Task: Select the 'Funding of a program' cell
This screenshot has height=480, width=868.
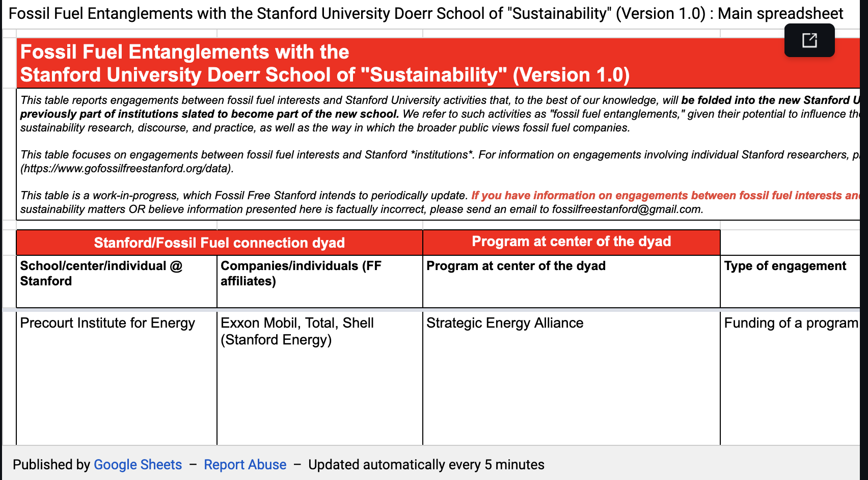Action: point(791,377)
